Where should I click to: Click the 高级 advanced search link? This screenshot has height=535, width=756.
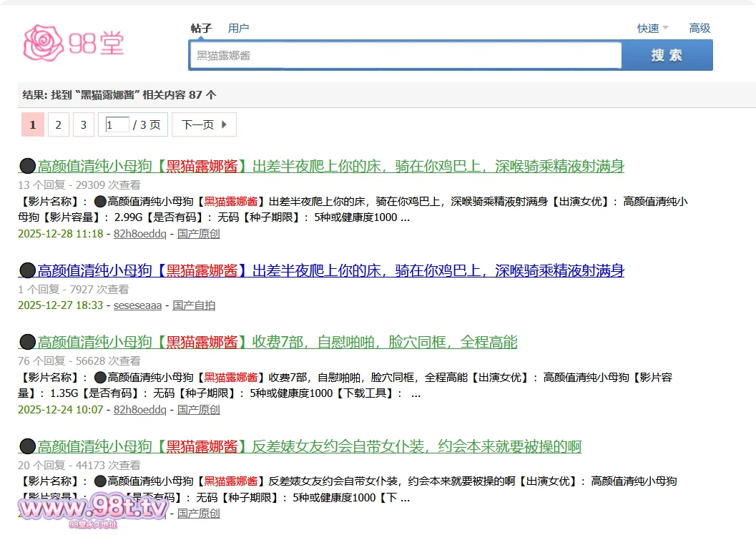pos(699,28)
